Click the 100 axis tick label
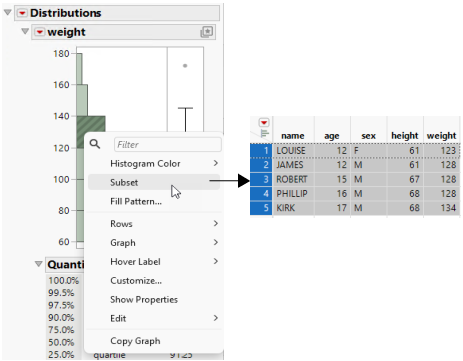The height and width of the screenshot is (361, 463). tap(61, 179)
